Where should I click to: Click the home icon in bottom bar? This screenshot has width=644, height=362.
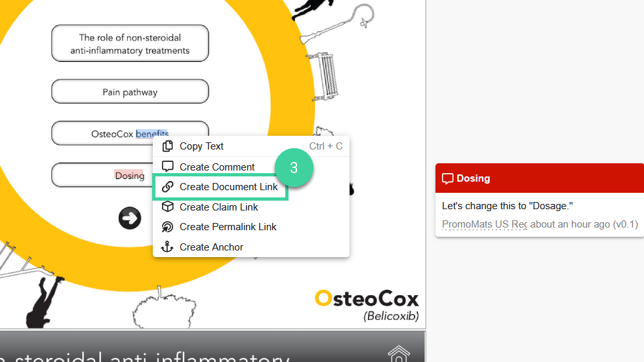click(399, 354)
